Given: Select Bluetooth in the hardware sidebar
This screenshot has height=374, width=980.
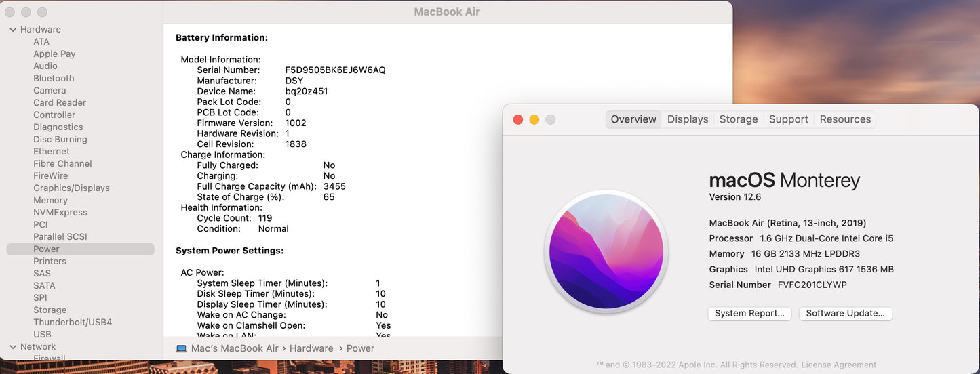Looking at the screenshot, I should point(54,79).
